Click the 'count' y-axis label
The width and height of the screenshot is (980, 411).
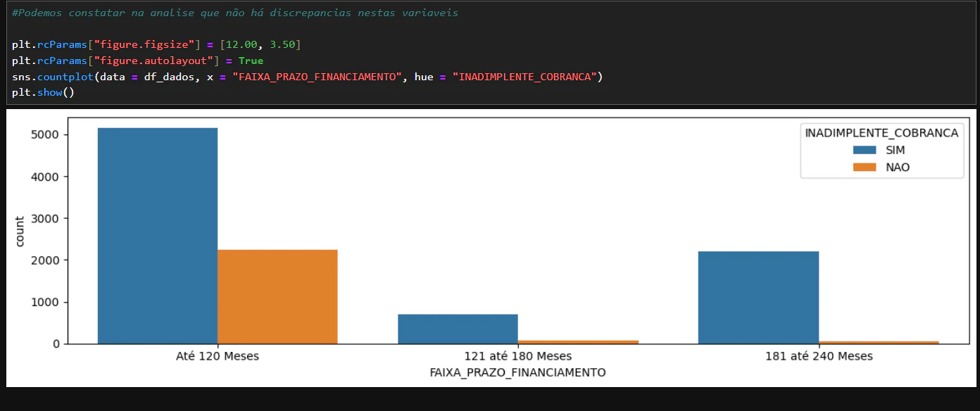[20, 231]
